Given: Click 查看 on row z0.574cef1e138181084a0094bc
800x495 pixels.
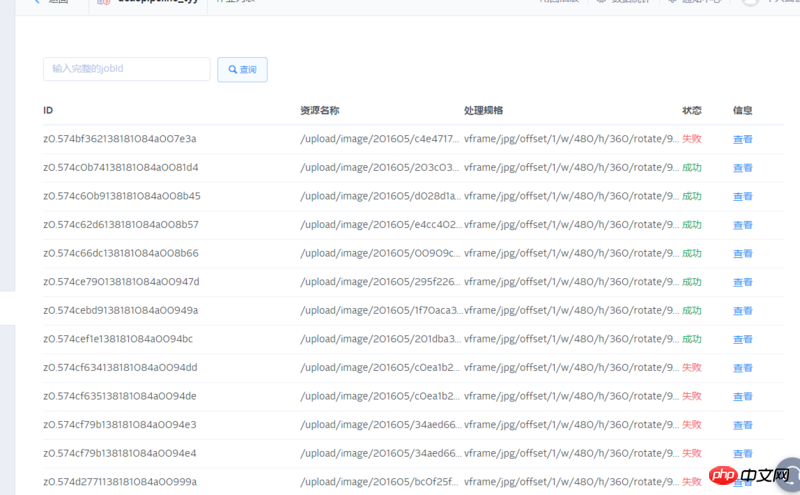Looking at the screenshot, I should coord(742,340).
